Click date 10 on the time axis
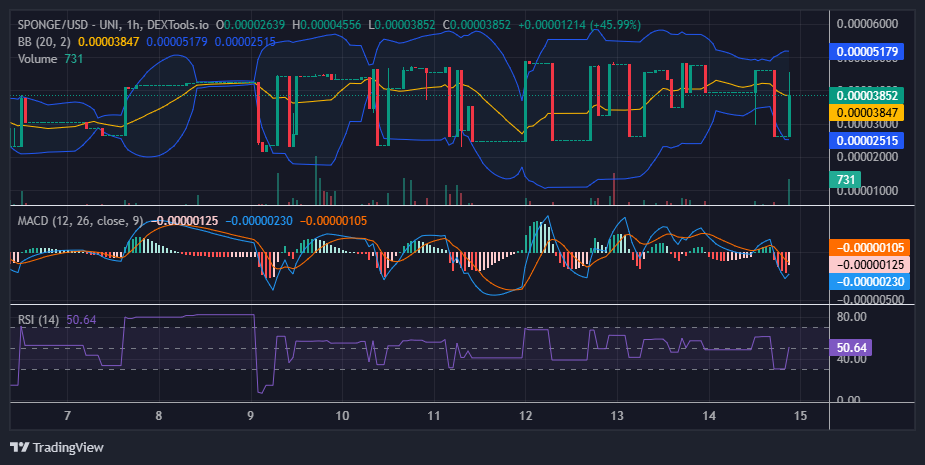The image size is (925, 465). (342, 415)
